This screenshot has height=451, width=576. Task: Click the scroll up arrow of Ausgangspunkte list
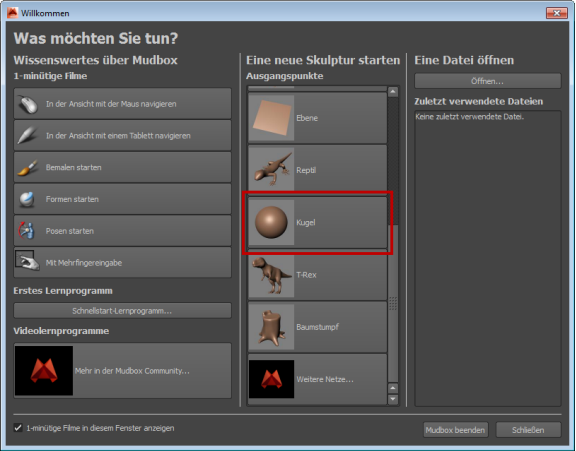click(393, 91)
